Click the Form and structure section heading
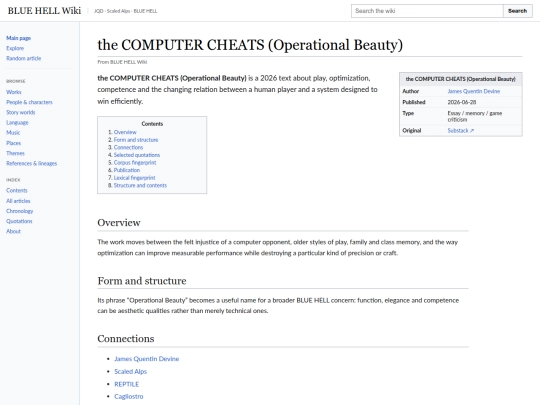 click(142, 281)
